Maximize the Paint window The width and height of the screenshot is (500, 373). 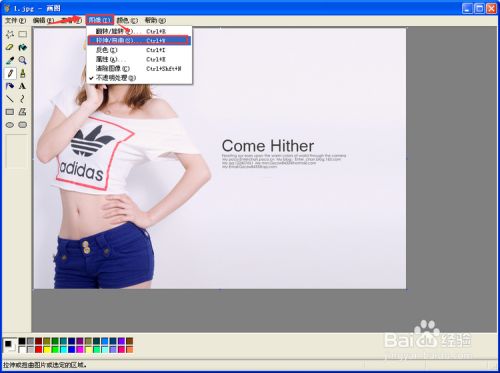click(x=479, y=8)
